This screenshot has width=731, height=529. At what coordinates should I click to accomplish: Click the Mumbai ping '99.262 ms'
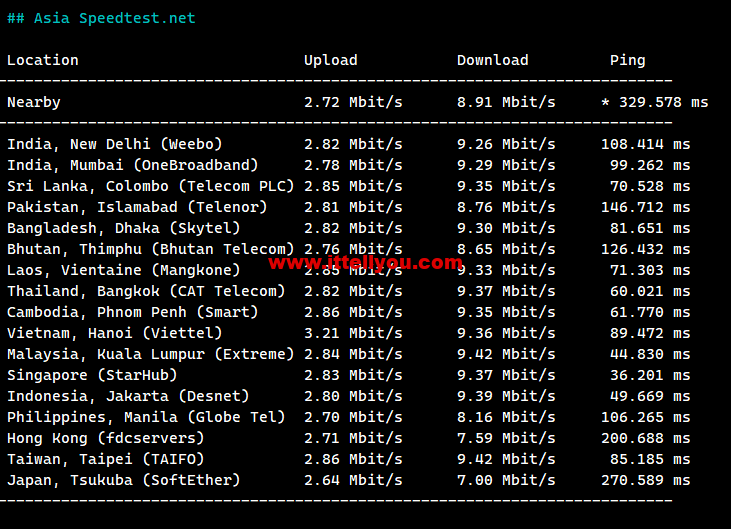[x=650, y=165]
